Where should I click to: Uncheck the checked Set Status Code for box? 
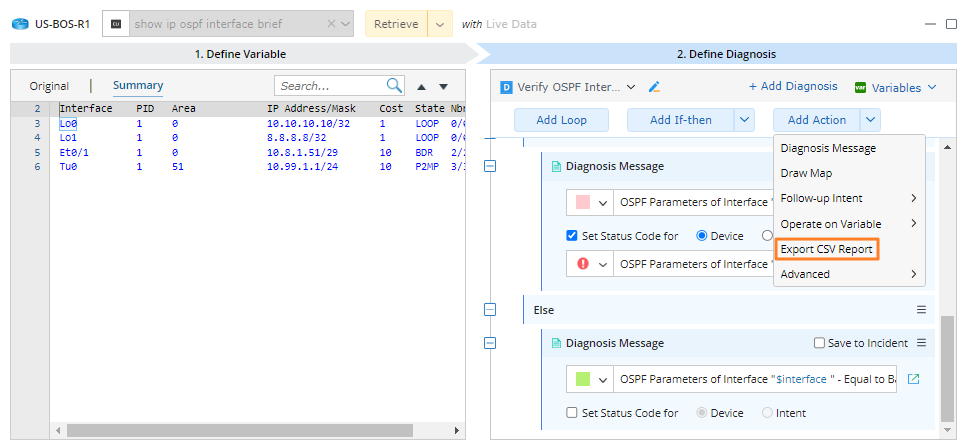[572, 236]
